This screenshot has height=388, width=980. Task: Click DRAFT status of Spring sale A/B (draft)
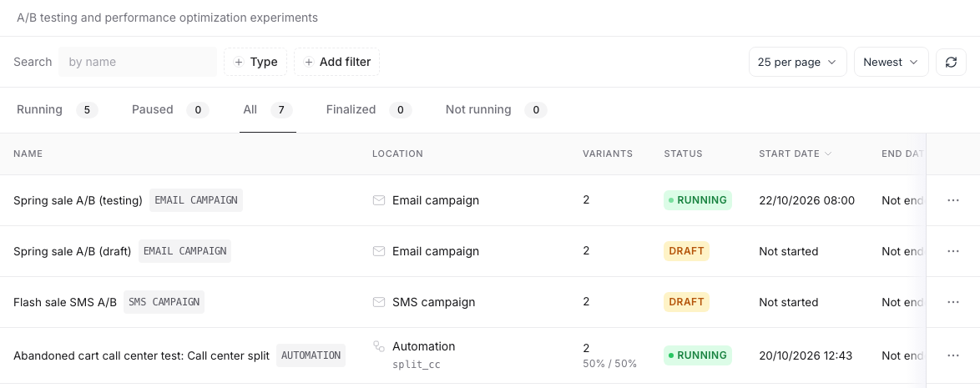[686, 250]
